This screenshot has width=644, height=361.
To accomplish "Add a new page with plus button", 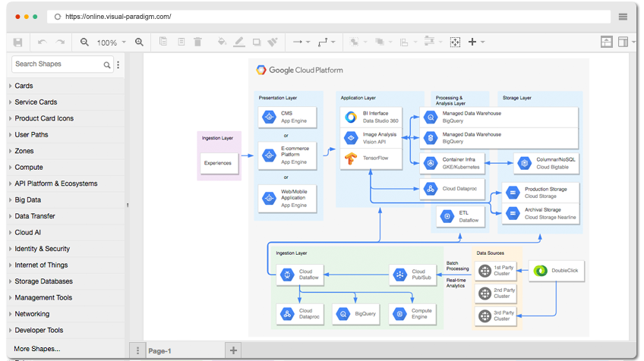I will pos(233,350).
